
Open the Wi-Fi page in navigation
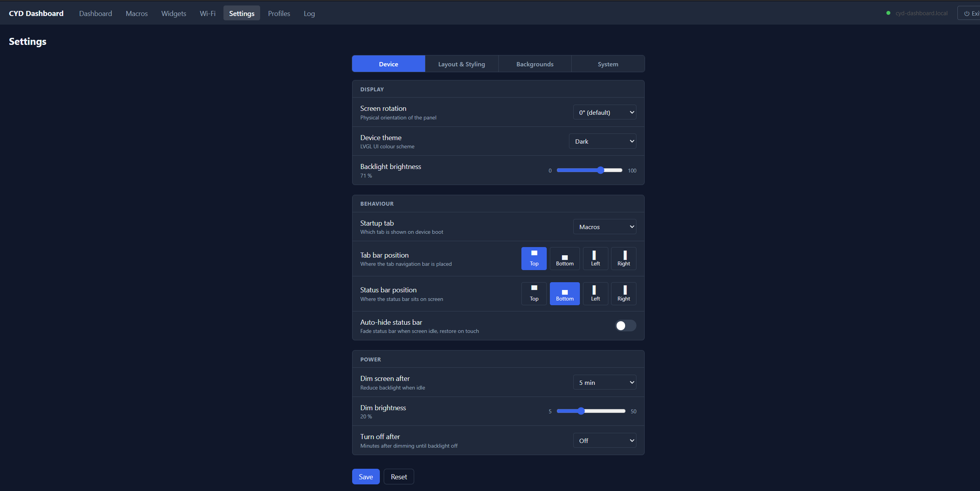(207, 13)
